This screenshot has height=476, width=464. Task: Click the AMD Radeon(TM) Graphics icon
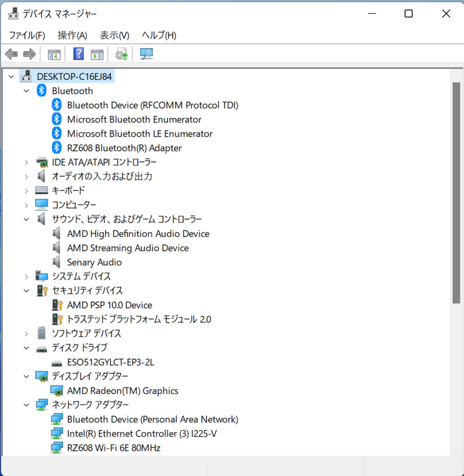[x=57, y=391]
